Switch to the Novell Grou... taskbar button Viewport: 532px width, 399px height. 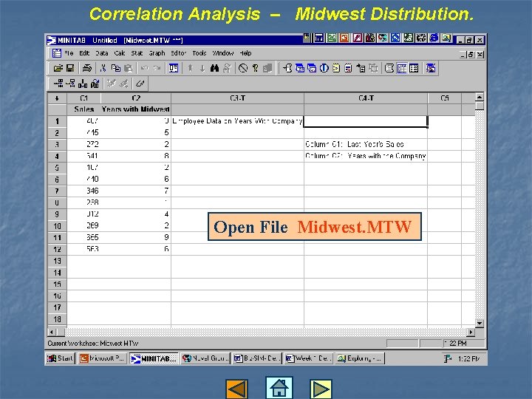pos(205,358)
